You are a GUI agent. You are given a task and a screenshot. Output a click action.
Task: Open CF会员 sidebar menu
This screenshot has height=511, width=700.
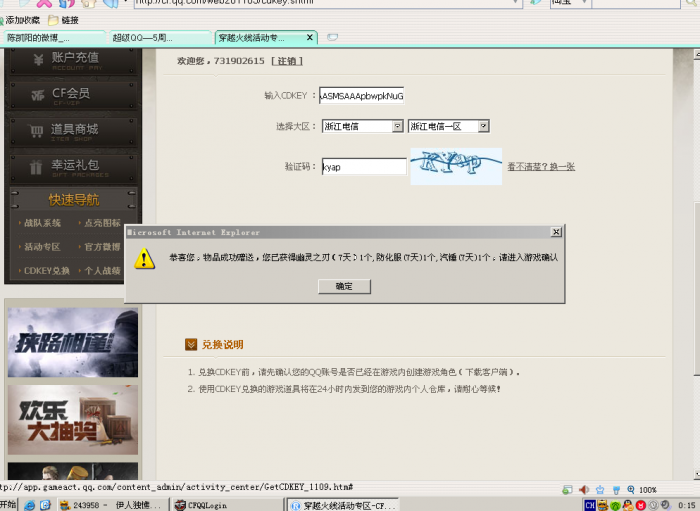(x=73, y=95)
